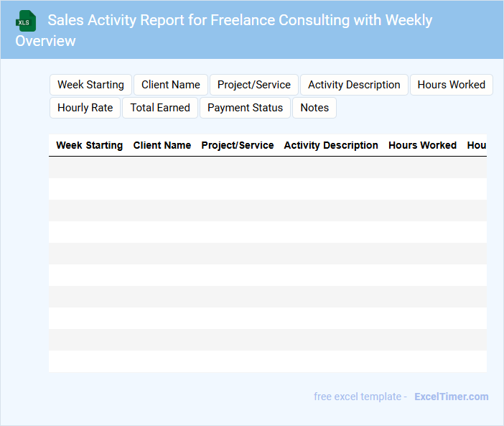Click the Hourly Rate tag

pos(85,108)
